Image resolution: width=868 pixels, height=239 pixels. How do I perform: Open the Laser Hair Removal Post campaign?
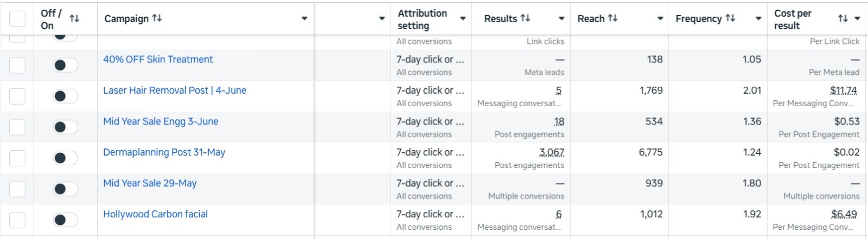click(x=175, y=91)
